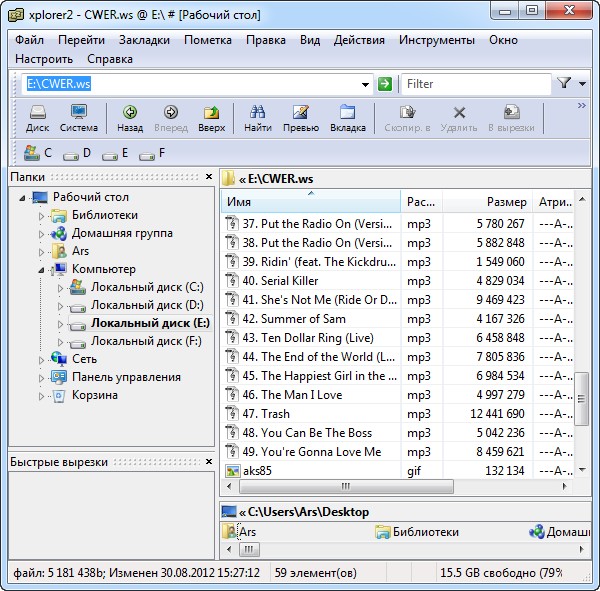Go up with the Вверх icon
This screenshot has width=600, height=591.
point(212,118)
